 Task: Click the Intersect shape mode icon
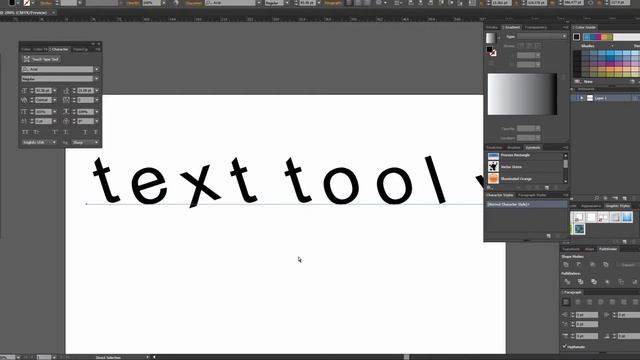click(x=593, y=265)
